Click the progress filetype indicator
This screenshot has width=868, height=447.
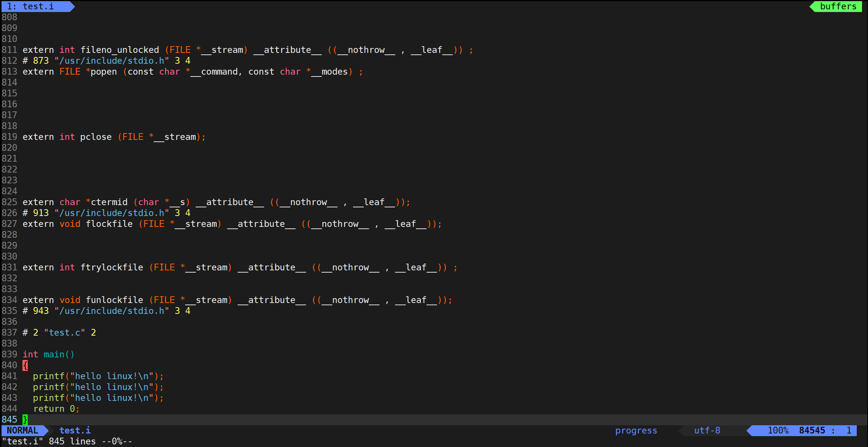point(636,430)
